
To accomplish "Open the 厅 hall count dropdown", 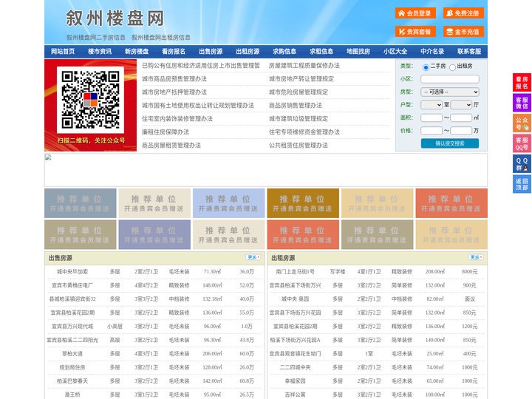I will click(461, 105).
